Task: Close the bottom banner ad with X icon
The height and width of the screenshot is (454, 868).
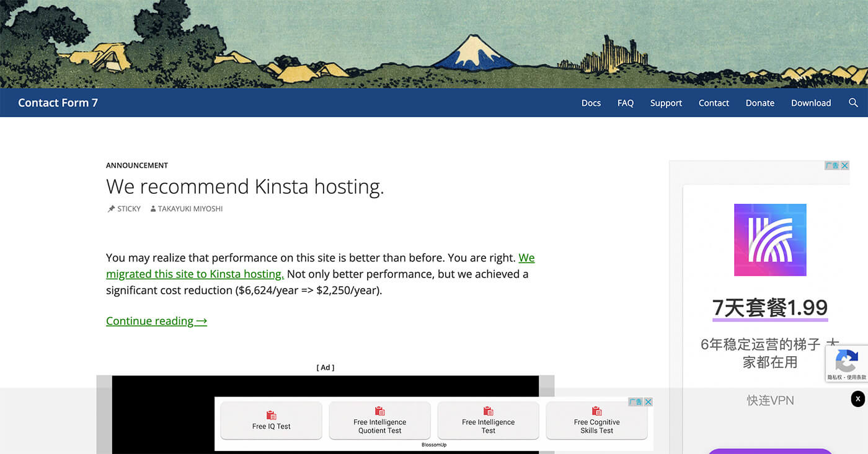Action: (649, 402)
